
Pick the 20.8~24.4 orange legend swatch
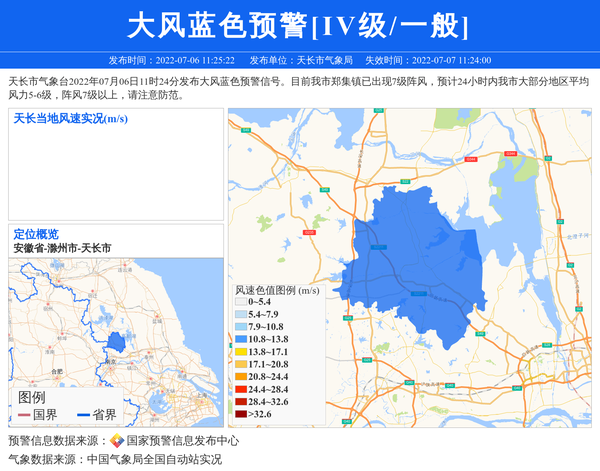pos(240,377)
